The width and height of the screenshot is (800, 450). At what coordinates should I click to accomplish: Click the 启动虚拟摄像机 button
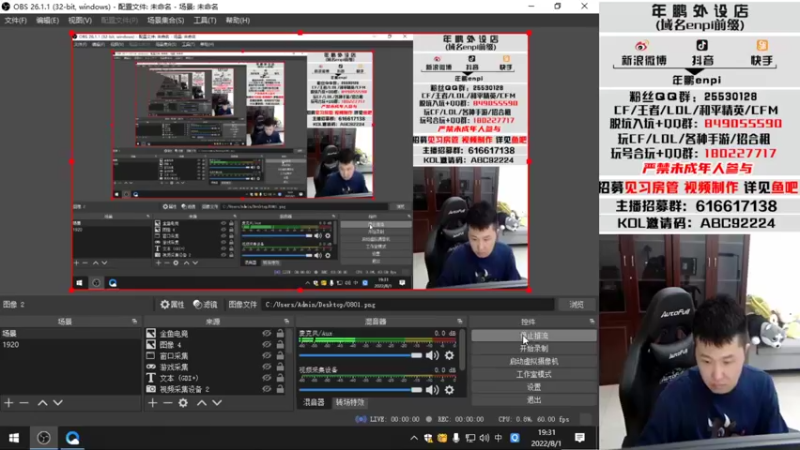point(534,361)
